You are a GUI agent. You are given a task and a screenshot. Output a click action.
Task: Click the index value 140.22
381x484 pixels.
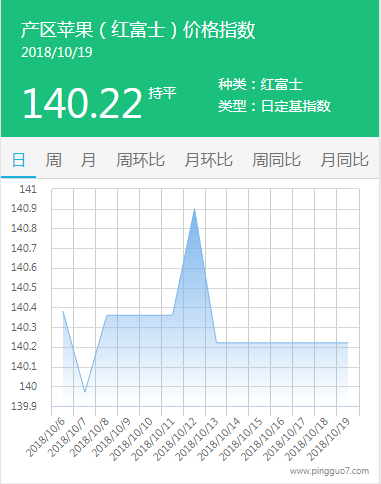82,103
